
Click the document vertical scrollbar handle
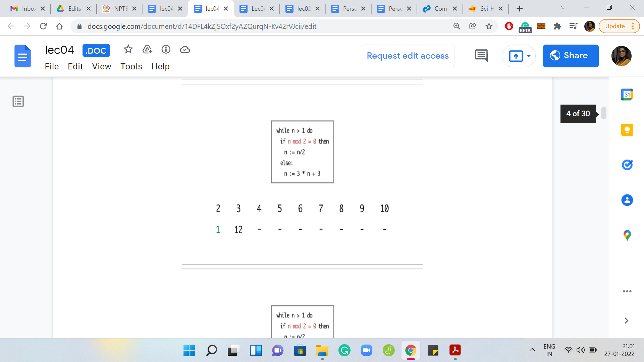pyautogui.click(x=603, y=113)
